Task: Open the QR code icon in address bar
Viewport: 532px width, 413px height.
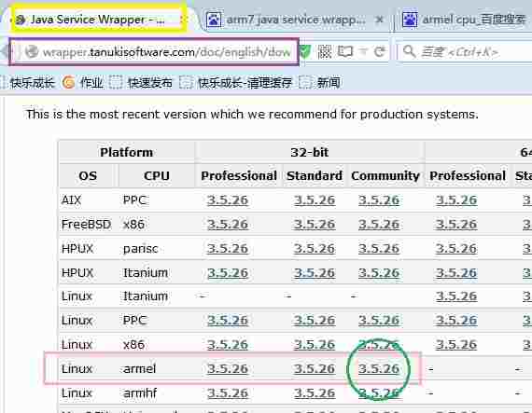Action: [x=325, y=52]
